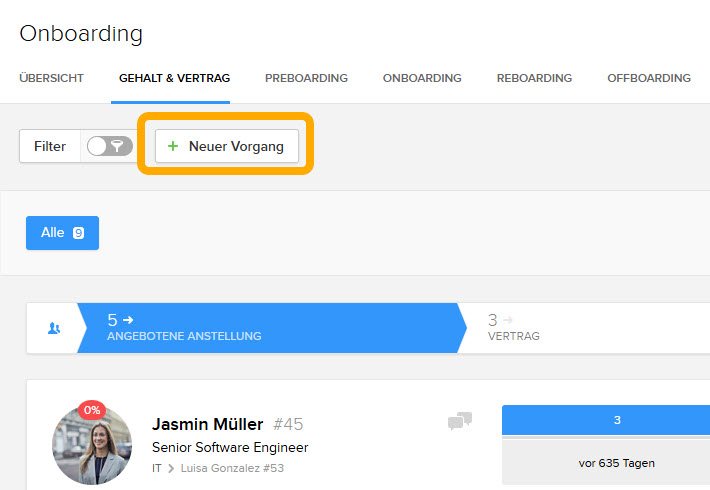Viewport: 710px width, 490px height.
Task: Switch to the OFFBOARDING tab
Action: coord(649,78)
